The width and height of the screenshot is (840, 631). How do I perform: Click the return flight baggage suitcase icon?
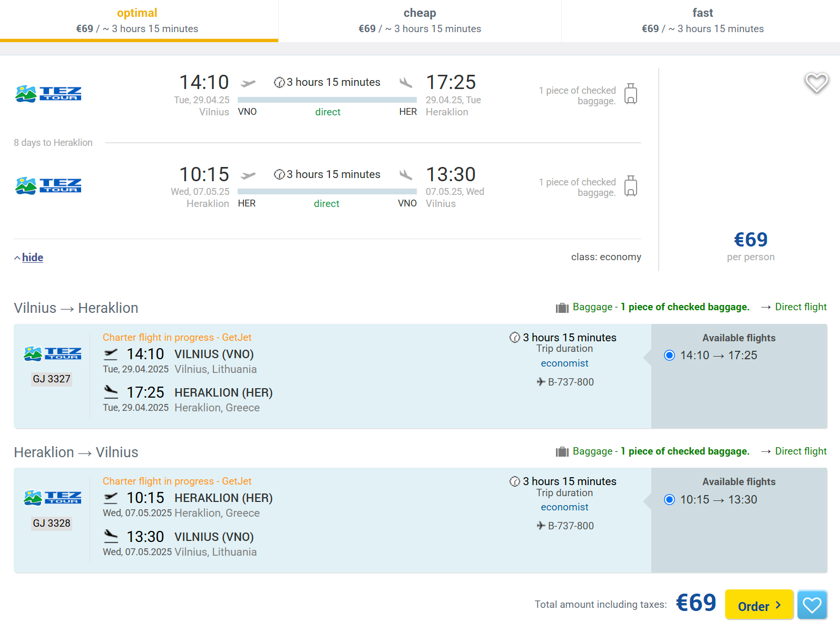click(631, 186)
